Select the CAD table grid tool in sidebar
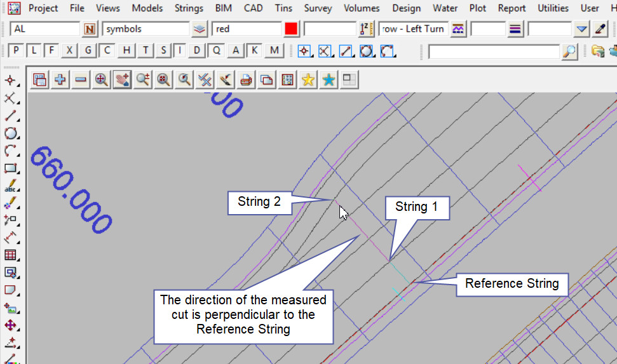Viewport: 617px width, 364px height. coord(11,255)
